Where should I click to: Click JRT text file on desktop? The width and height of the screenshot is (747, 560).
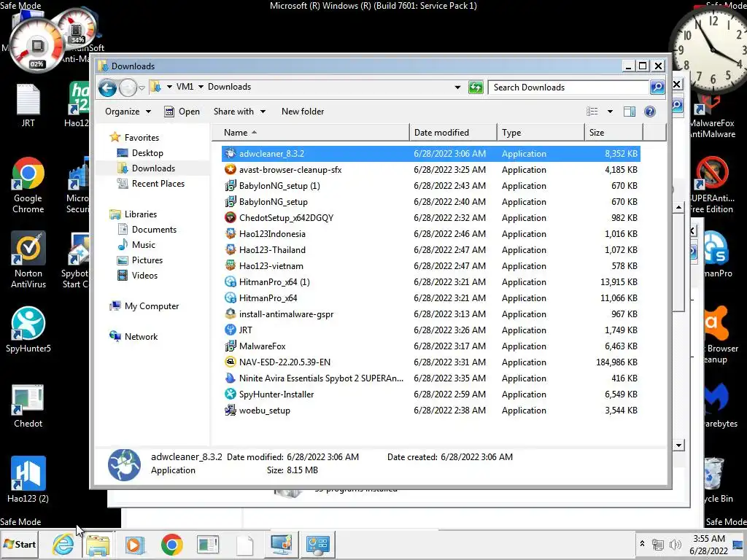click(x=28, y=105)
